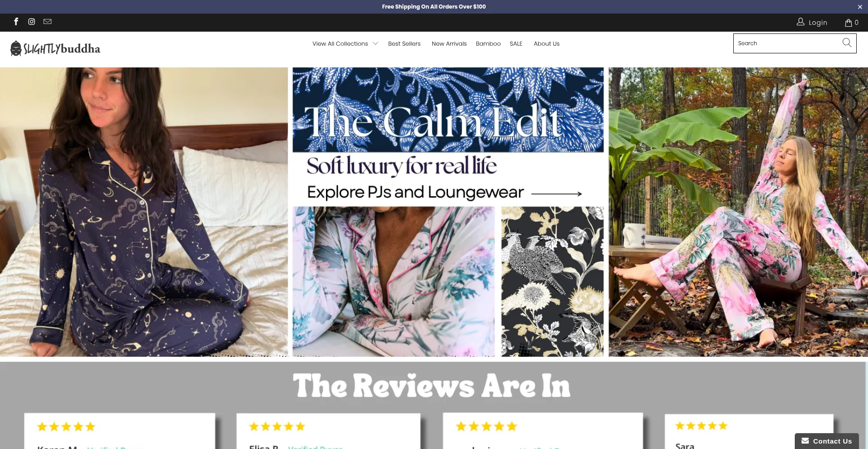The height and width of the screenshot is (449, 868).
Task: Dismiss the free shipping announcement bar
Action: point(860,7)
